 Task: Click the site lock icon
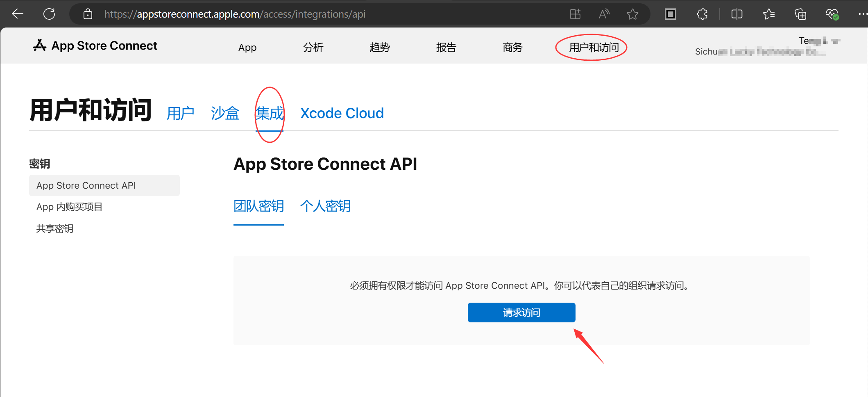88,14
